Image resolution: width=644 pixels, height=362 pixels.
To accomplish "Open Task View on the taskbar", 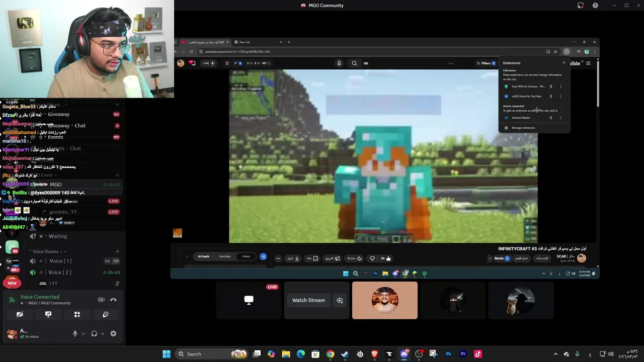I will (x=257, y=354).
